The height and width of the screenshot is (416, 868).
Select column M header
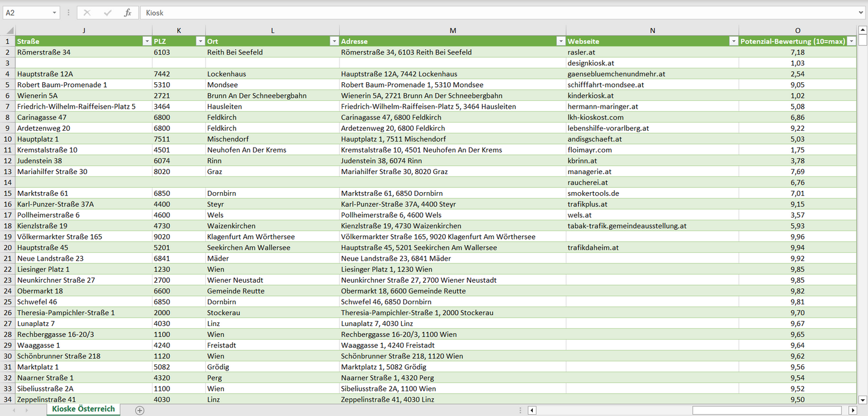point(452,31)
